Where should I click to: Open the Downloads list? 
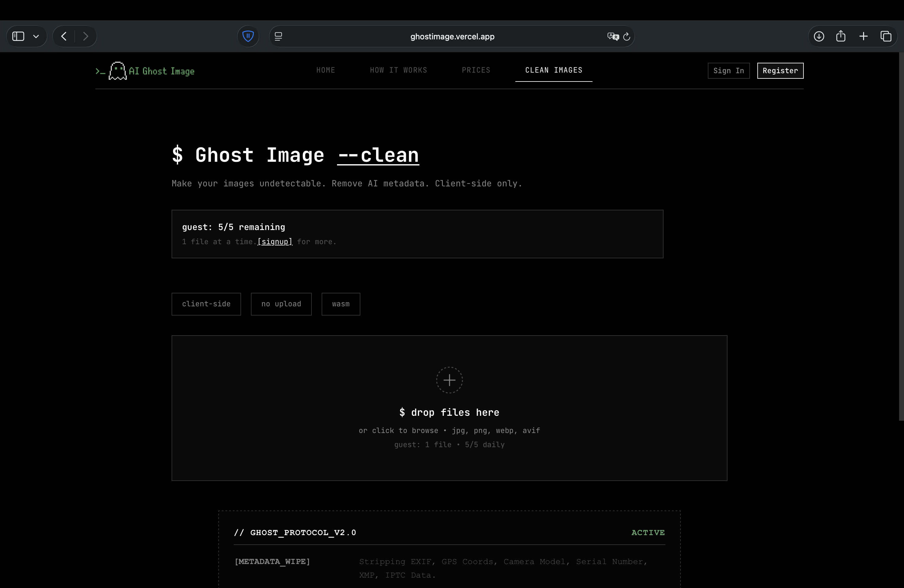(819, 36)
